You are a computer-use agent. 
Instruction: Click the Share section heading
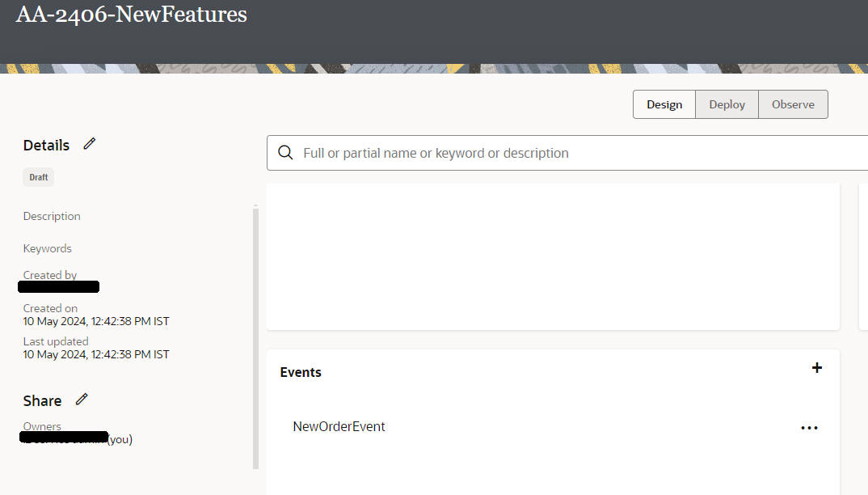point(42,401)
